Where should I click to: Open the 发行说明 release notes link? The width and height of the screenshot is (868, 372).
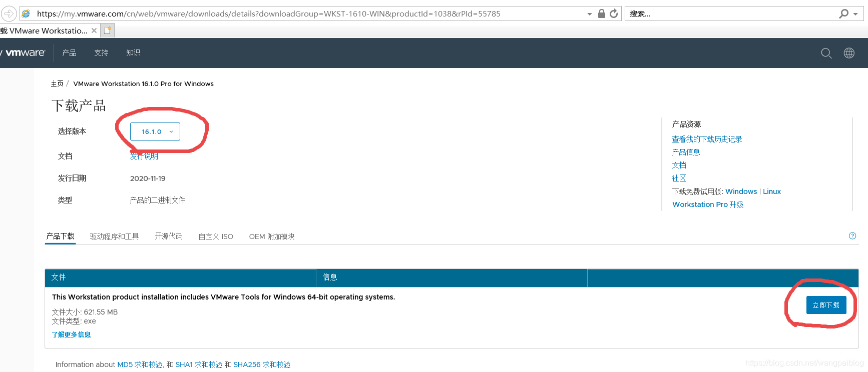[x=144, y=156]
